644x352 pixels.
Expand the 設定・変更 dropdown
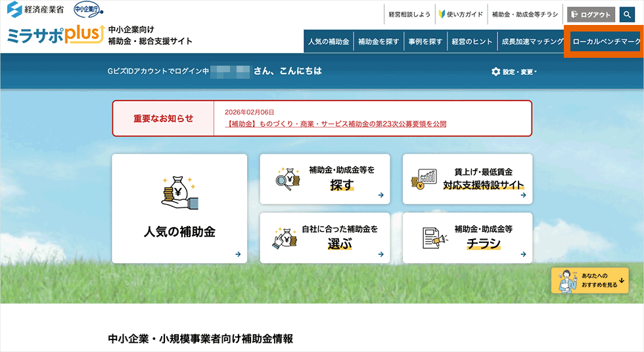point(514,72)
